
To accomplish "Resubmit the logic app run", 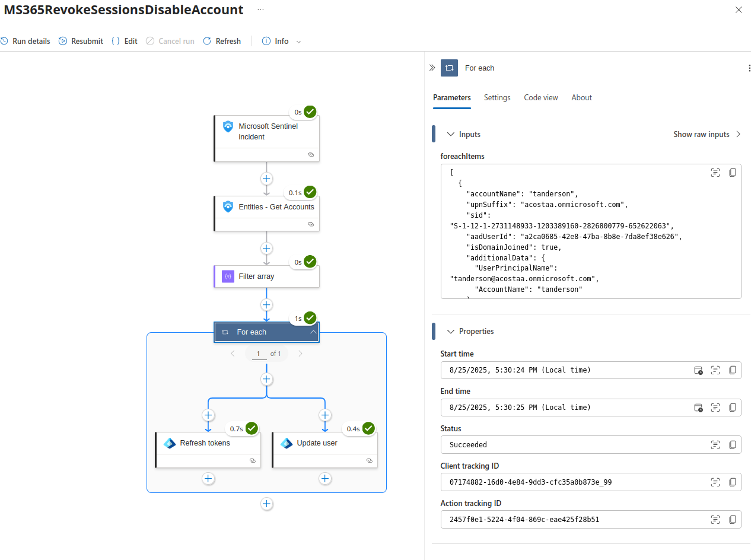I will coord(81,41).
